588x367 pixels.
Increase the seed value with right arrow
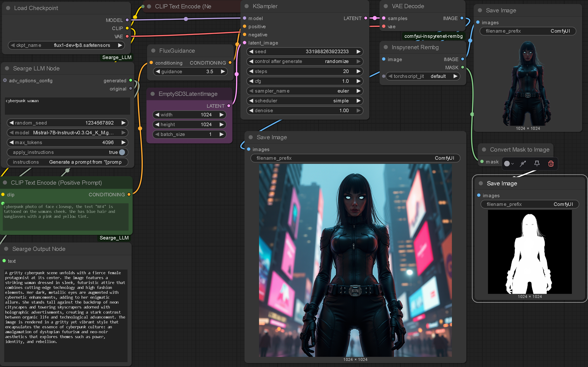(x=358, y=52)
